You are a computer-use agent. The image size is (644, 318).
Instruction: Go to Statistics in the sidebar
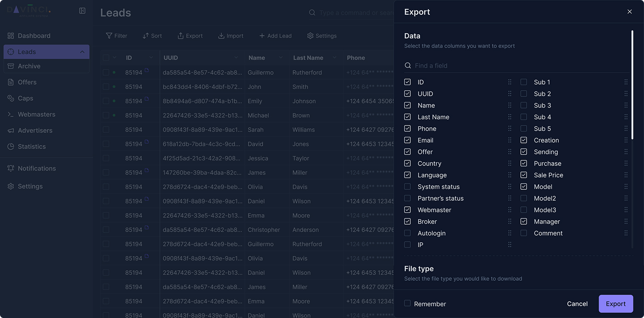[x=32, y=147]
